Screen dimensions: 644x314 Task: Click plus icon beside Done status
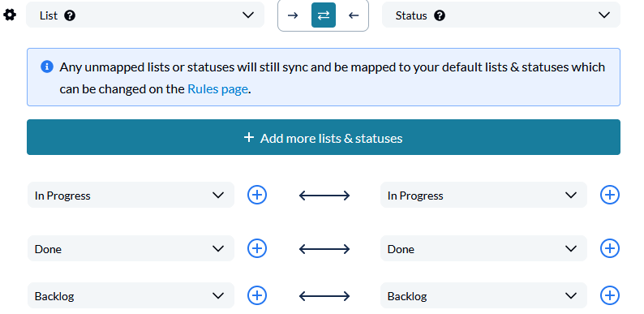point(610,248)
